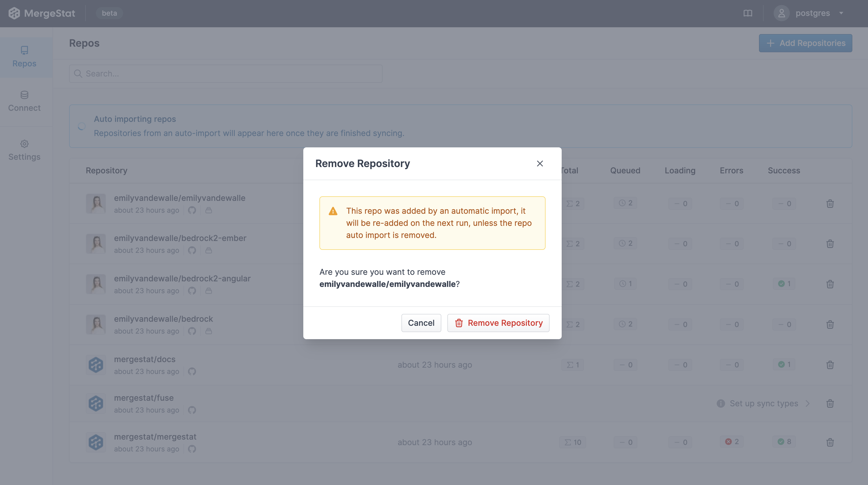Expand Set up sync types chevron
Viewport: 868px width, 485px height.
point(808,403)
